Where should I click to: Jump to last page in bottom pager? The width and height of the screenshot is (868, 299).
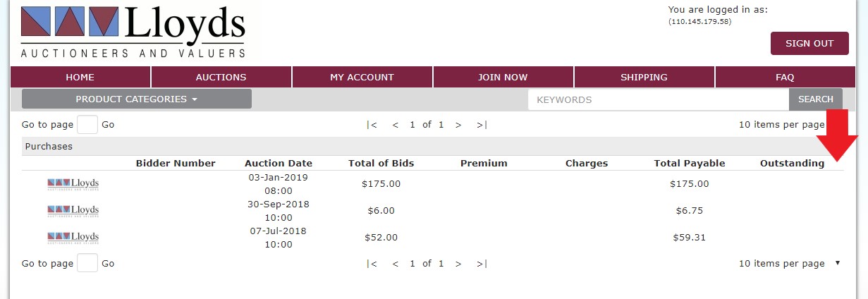[x=482, y=264]
